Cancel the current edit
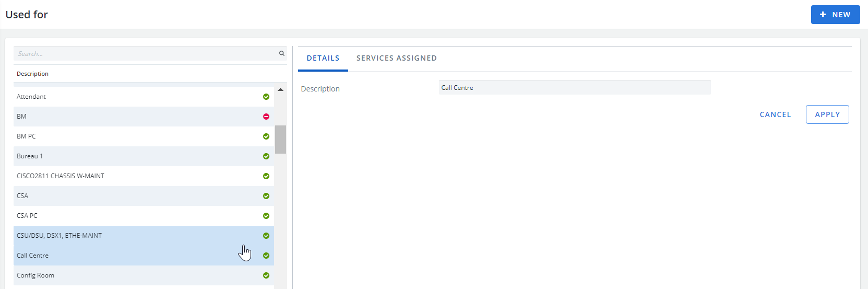The width and height of the screenshot is (868, 289). tap(775, 114)
